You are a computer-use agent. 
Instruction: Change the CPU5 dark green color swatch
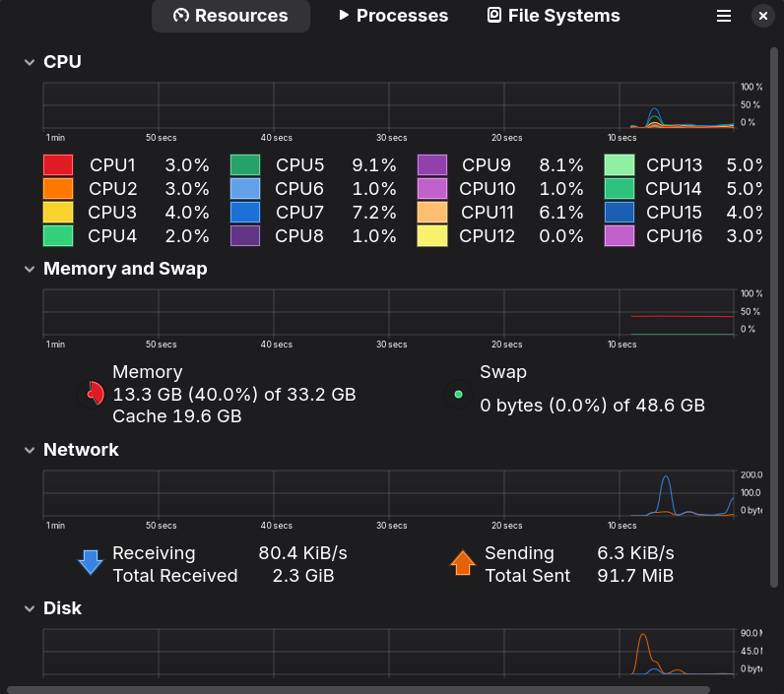click(x=245, y=164)
